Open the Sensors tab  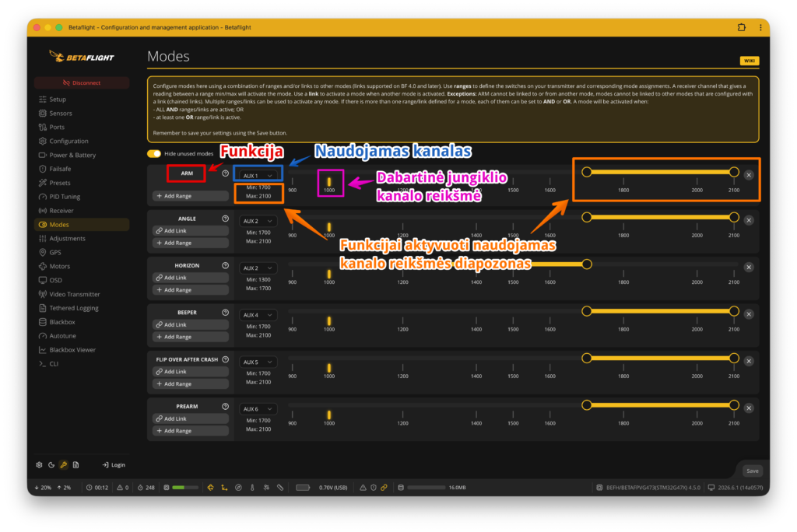(81, 114)
